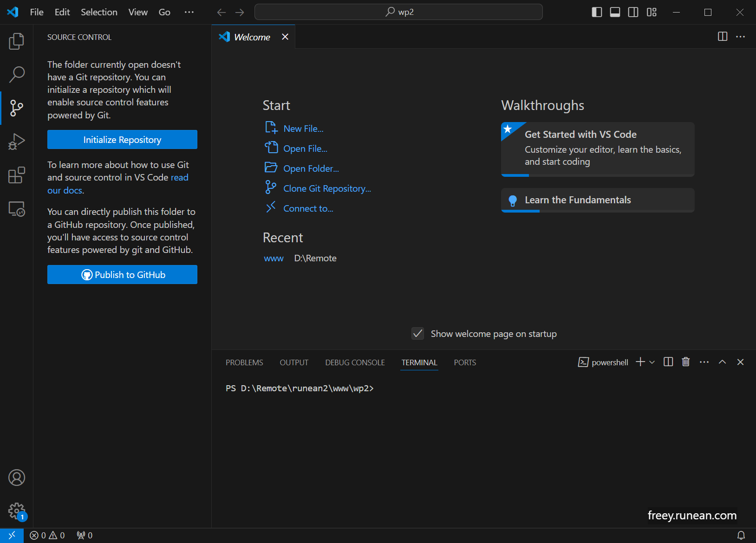This screenshot has height=543, width=756.
Task: Click the forwarded ports status item
Action: click(x=85, y=535)
